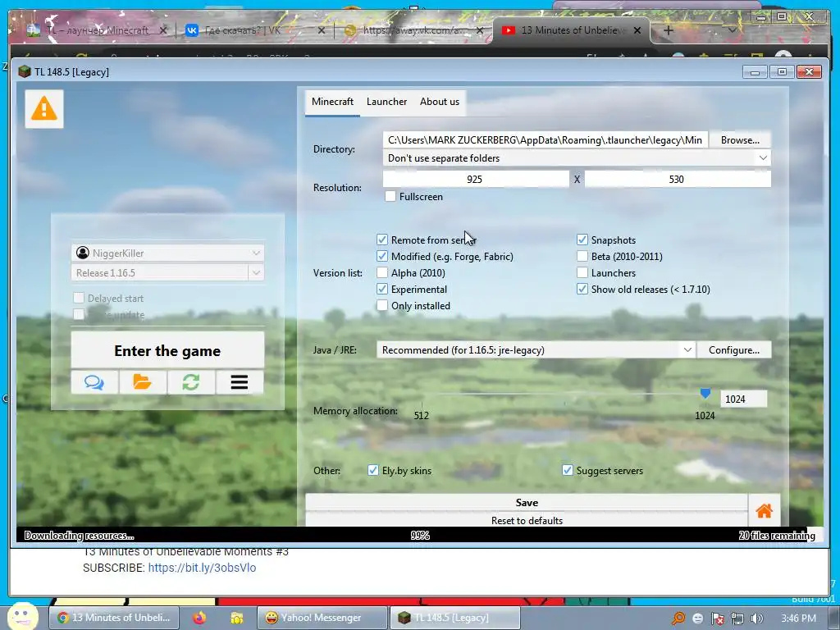
Task: Open Firefox from the taskbar
Action: 199,618
